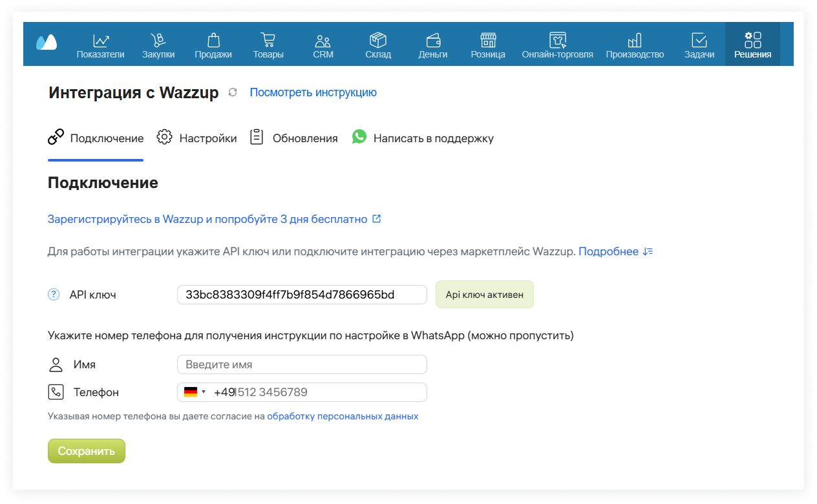Click the Api ключ активен status badge
Image resolution: width=817 pixels, height=504 pixels.
click(485, 295)
